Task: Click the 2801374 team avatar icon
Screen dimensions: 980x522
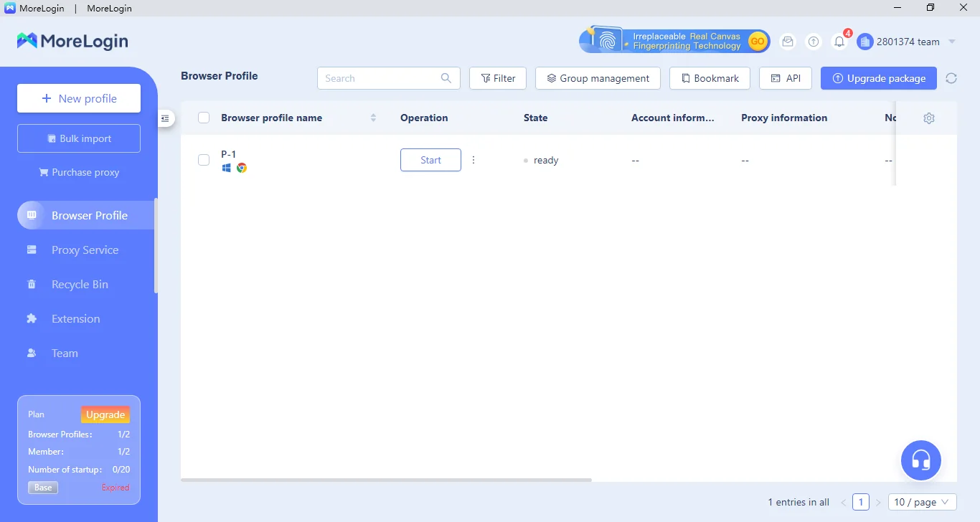Action: pyautogui.click(x=865, y=42)
